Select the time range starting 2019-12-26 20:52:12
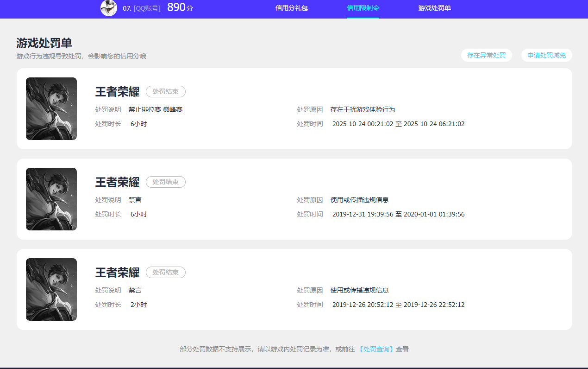This screenshot has width=588, height=369. point(399,305)
